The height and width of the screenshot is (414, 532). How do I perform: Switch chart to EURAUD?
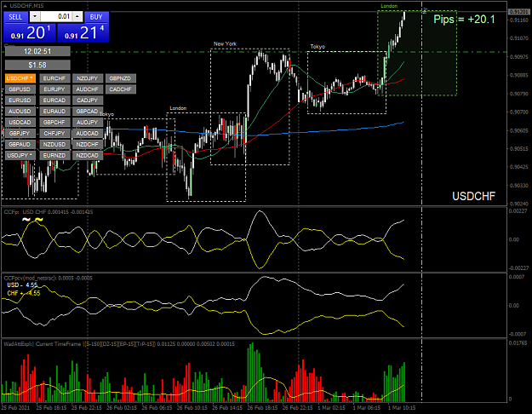[54, 112]
